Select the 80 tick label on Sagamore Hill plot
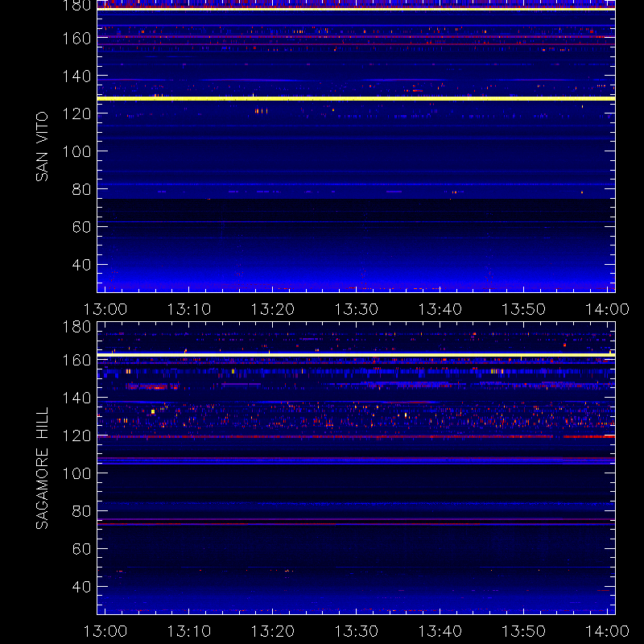 point(81,511)
